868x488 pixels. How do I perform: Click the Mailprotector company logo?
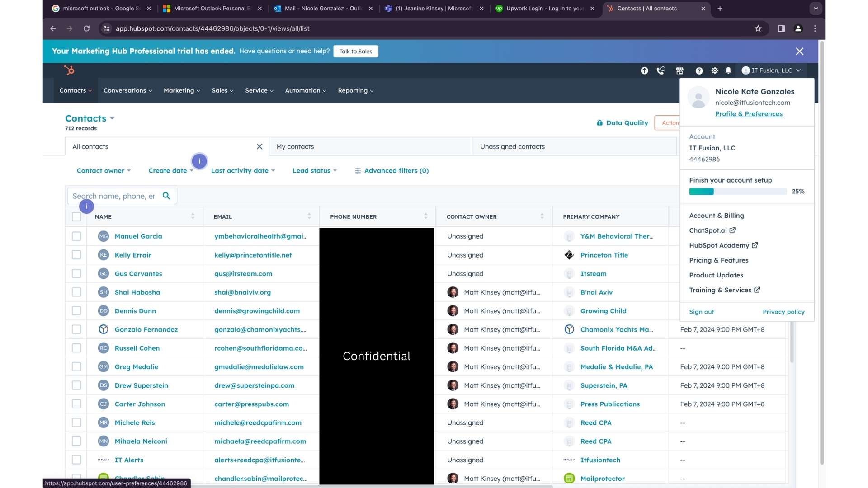coord(569,478)
